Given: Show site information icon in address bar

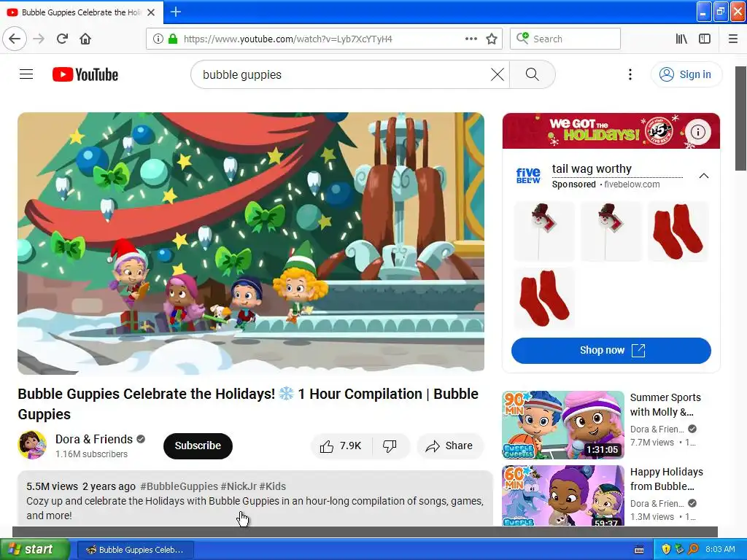Looking at the screenshot, I should (158, 39).
